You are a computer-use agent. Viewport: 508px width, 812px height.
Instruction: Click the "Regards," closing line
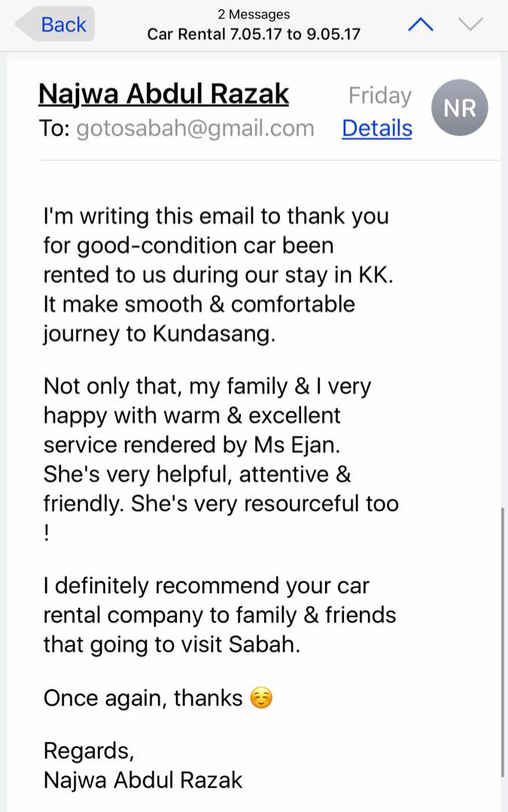point(88,750)
